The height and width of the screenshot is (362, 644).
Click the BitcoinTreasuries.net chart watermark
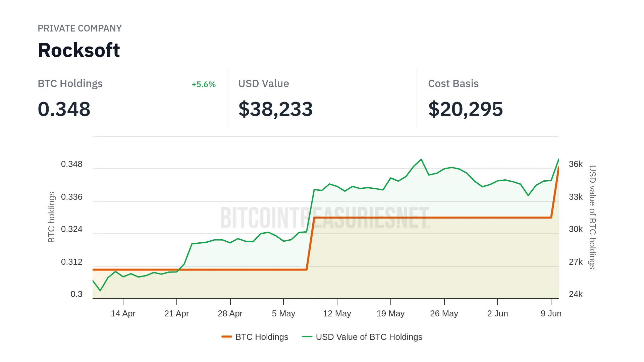click(x=324, y=218)
